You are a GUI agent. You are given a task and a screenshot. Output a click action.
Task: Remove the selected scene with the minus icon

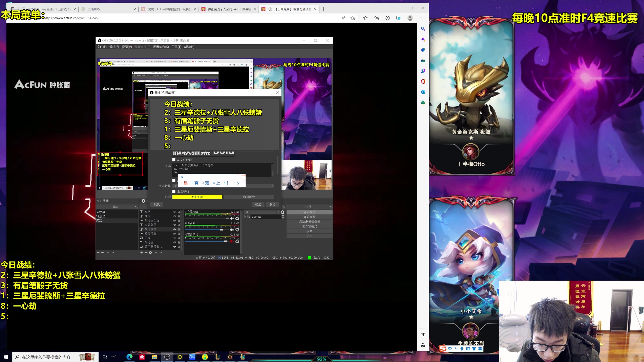[103, 253]
